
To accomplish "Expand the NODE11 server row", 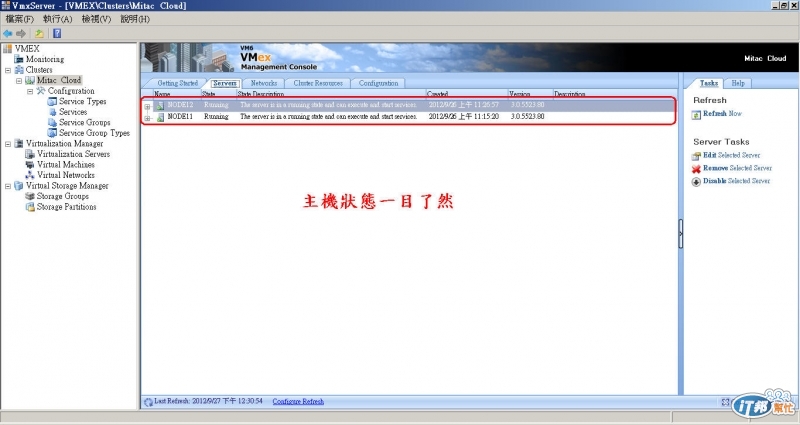I will (x=147, y=118).
